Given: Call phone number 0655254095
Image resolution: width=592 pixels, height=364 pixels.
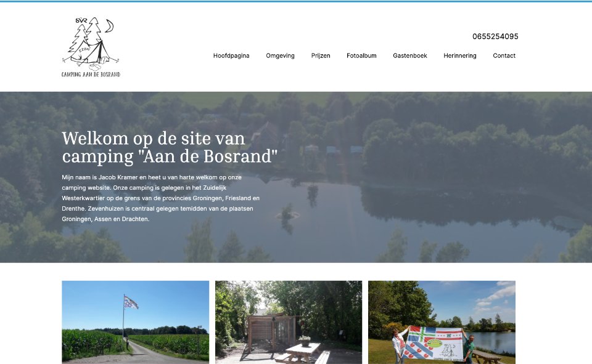Looking at the screenshot, I should pos(495,36).
